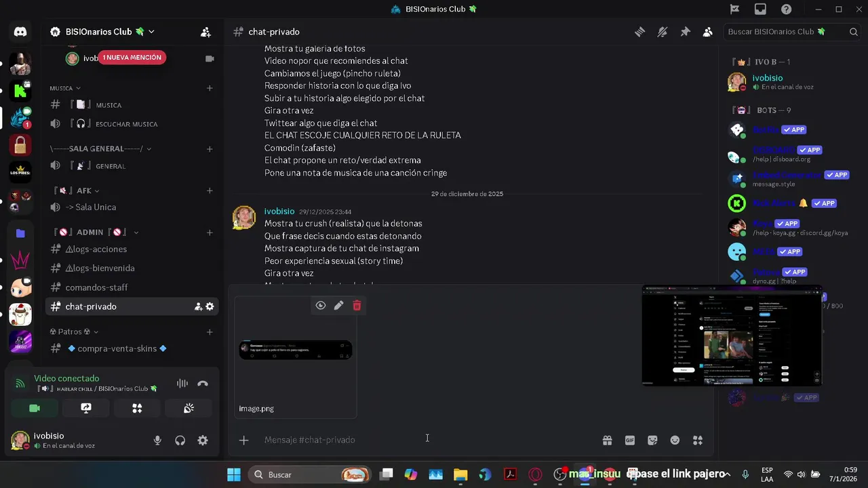Screen dimensions: 868x488
Task: Focus the Mensaje #chat-privado input
Action: (x=427, y=440)
